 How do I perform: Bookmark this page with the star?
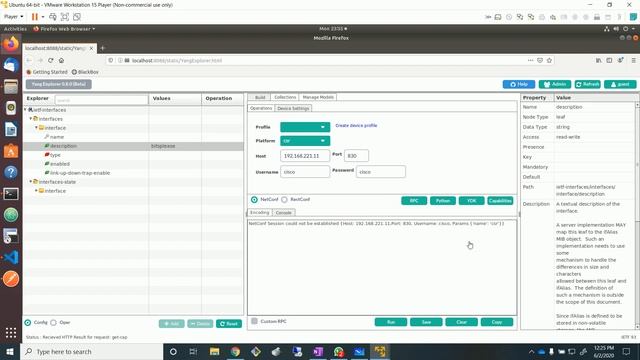(x=549, y=60)
